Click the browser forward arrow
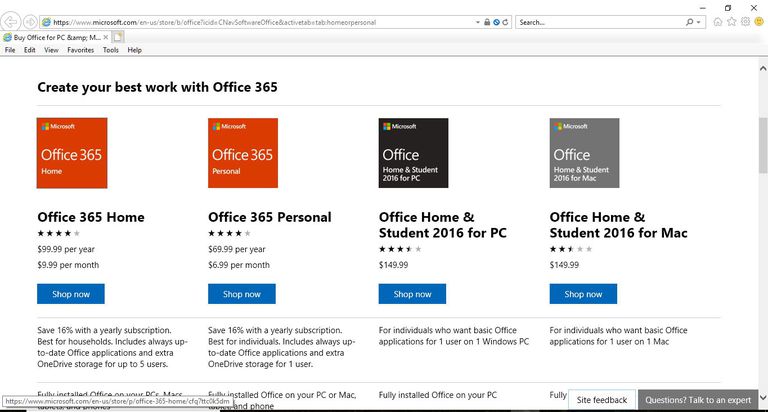Screen dimensions: 768x412 30,22
